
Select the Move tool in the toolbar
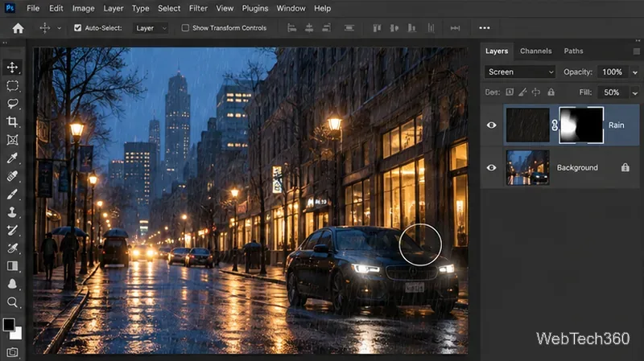click(12, 68)
